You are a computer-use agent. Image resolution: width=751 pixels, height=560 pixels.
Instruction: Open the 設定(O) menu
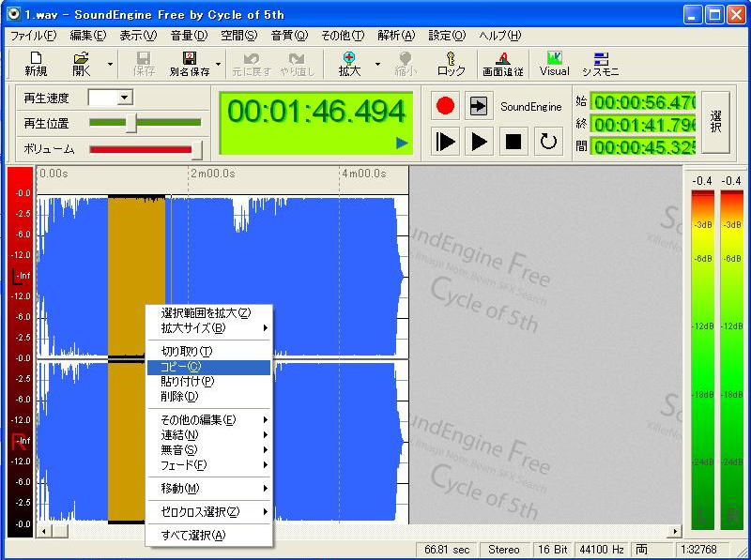(447, 36)
